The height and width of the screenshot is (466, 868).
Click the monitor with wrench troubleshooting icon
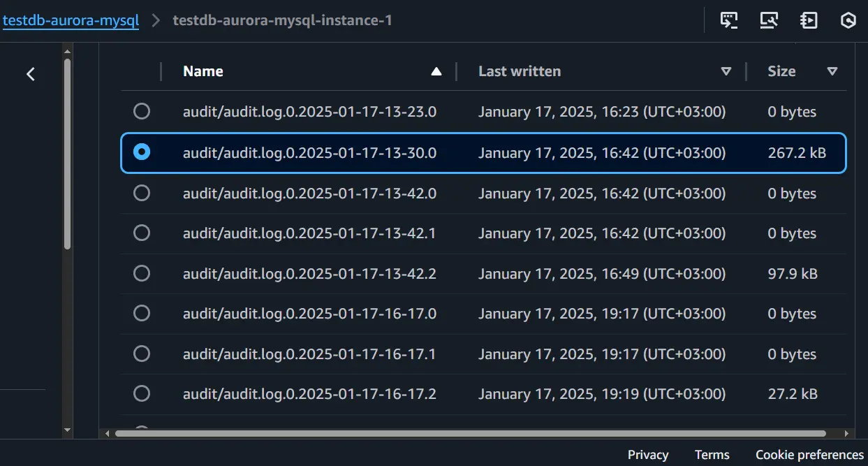[769, 20]
